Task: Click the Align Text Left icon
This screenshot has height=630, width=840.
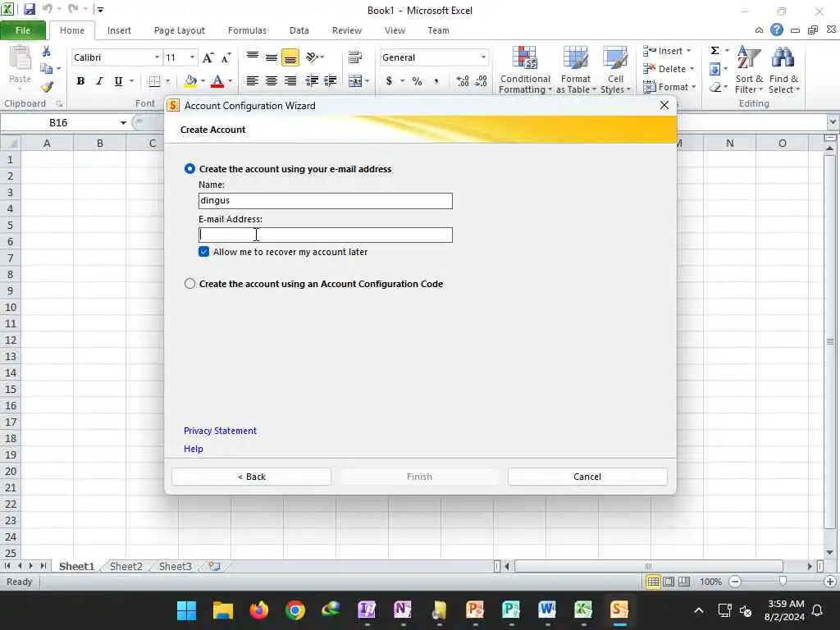Action: [x=252, y=81]
